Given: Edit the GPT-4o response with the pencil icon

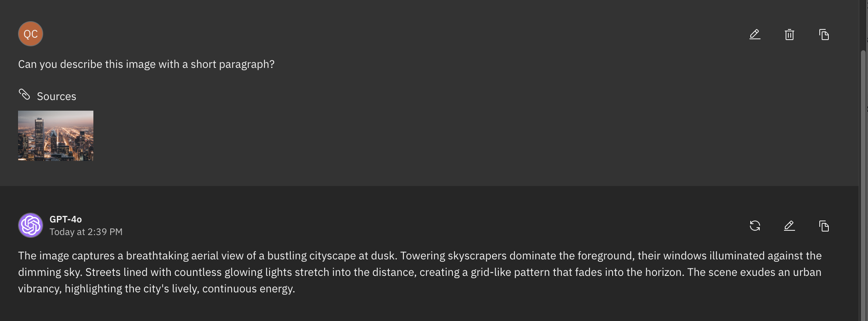Looking at the screenshot, I should coord(789,226).
